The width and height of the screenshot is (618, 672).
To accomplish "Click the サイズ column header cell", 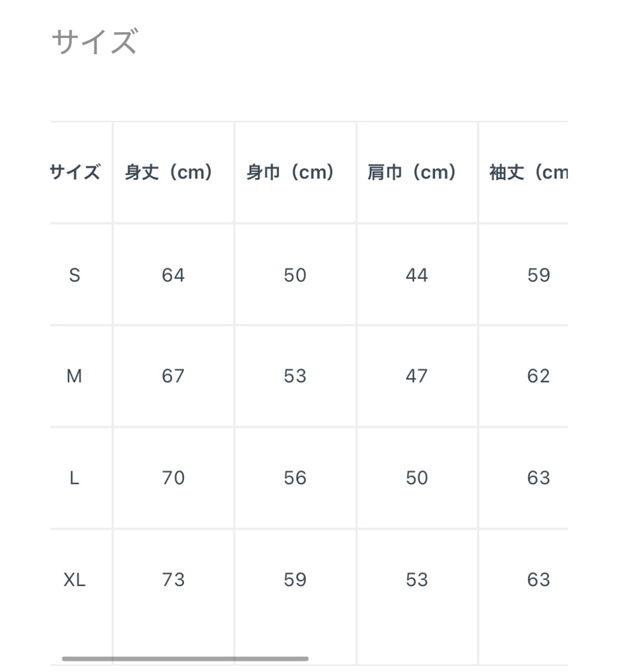I will click(x=75, y=173).
